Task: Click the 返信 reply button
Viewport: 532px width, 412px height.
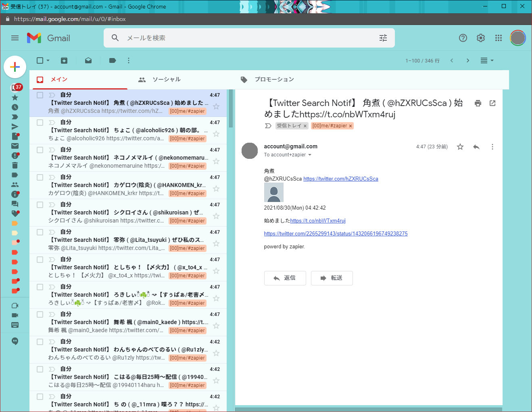Action: point(285,278)
